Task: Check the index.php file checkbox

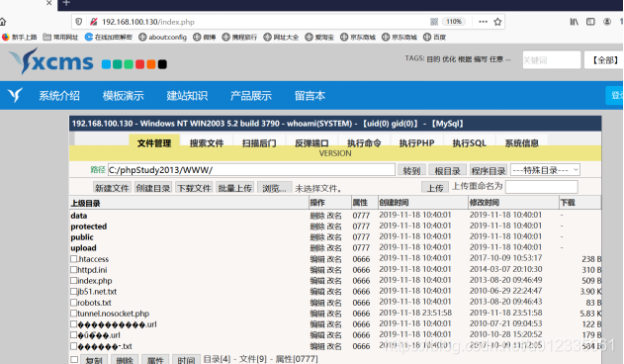Action: tap(73, 280)
